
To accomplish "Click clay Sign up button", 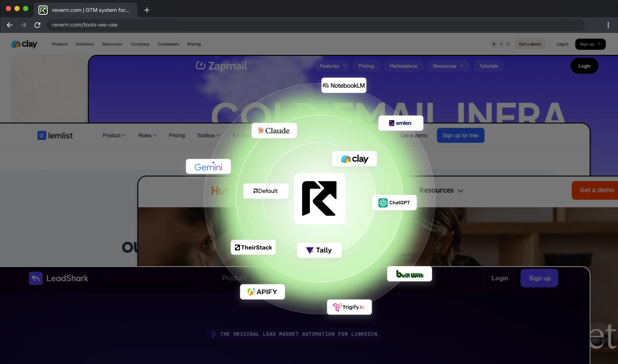I will [x=591, y=44].
